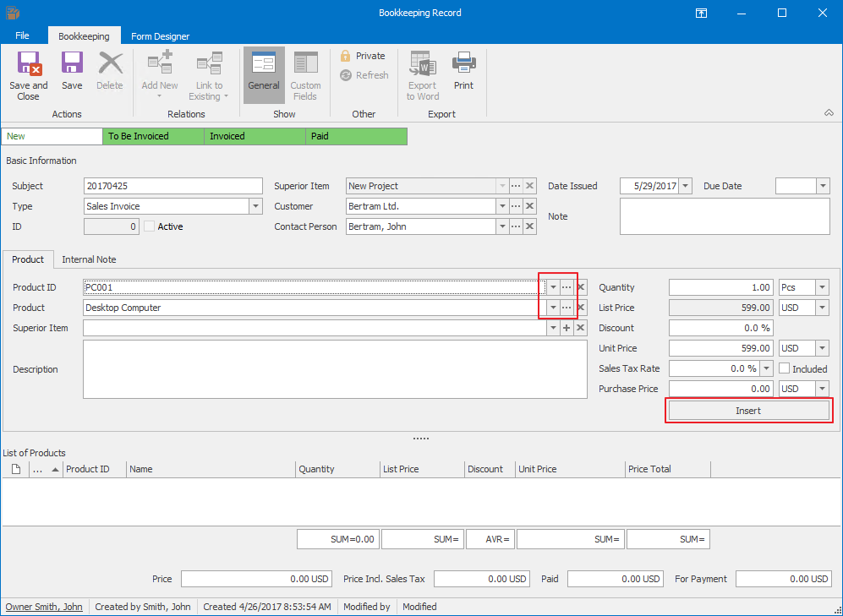Switch to the Product tab
843x616 pixels.
[28, 259]
